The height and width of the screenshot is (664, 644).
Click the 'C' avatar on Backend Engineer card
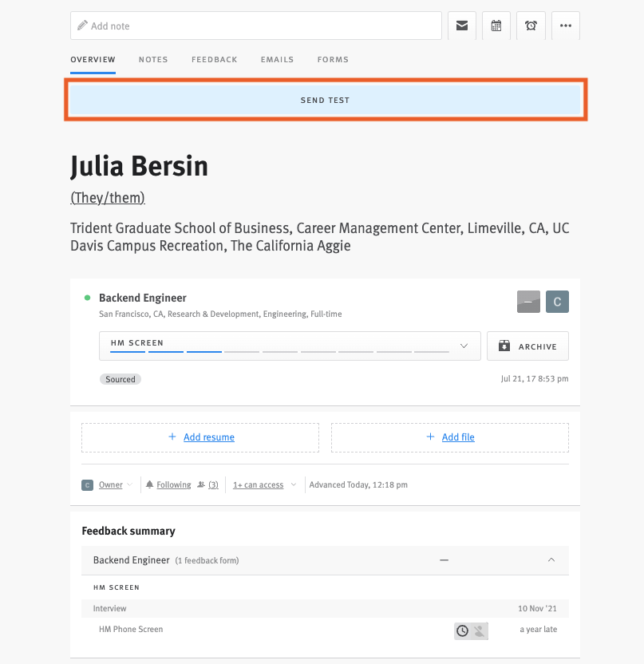[557, 302]
